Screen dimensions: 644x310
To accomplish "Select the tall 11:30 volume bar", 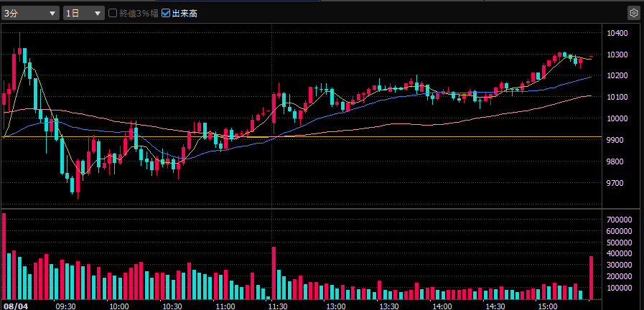I will (274, 273).
